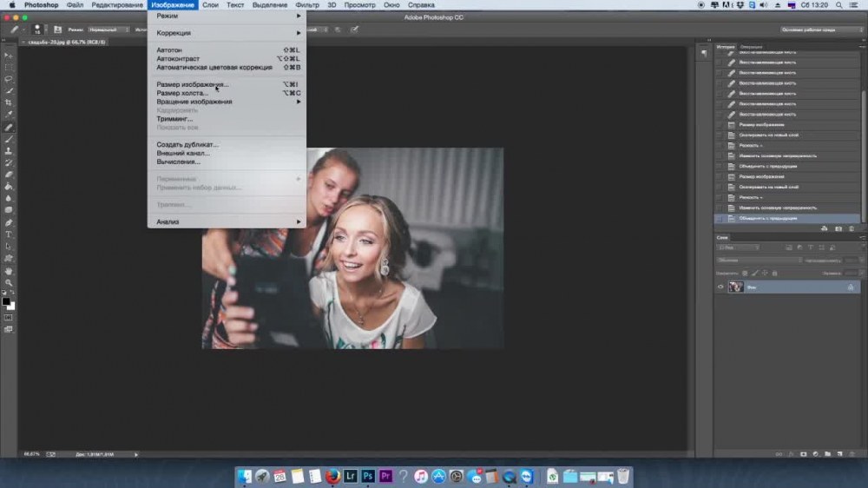Open the layer blend mode dropdown
The height and width of the screenshot is (488, 868).
click(758, 260)
